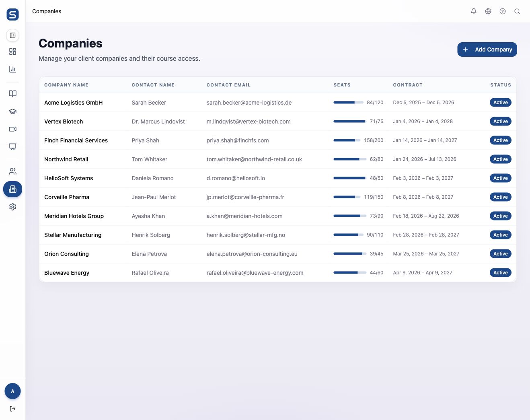This screenshot has width=530, height=420.
Task: Click contact Sarah Becker
Action: click(x=149, y=103)
